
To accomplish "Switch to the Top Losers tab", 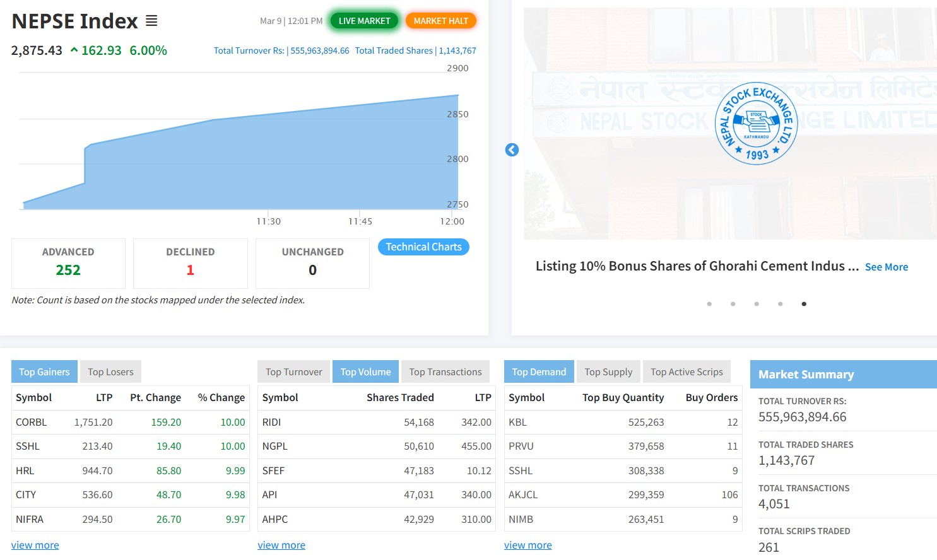I will (110, 372).
